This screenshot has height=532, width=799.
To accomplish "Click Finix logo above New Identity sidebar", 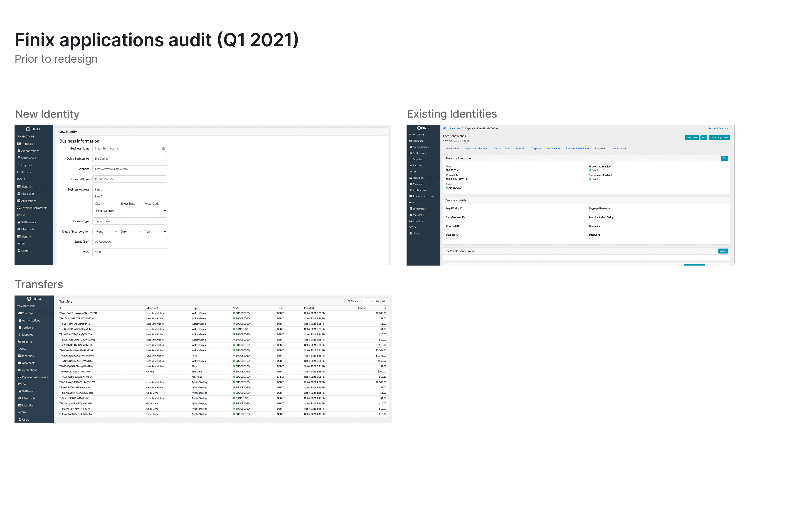I will (33, 129).
